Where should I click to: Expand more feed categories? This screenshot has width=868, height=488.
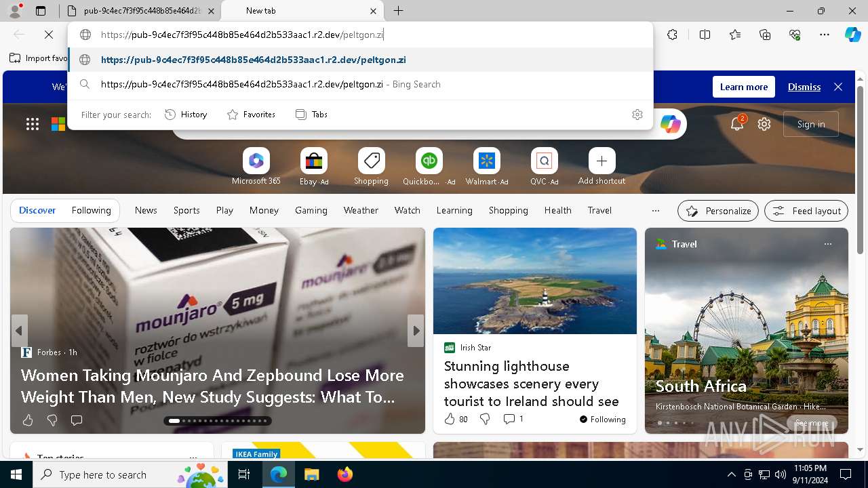(x=655, y=211)
